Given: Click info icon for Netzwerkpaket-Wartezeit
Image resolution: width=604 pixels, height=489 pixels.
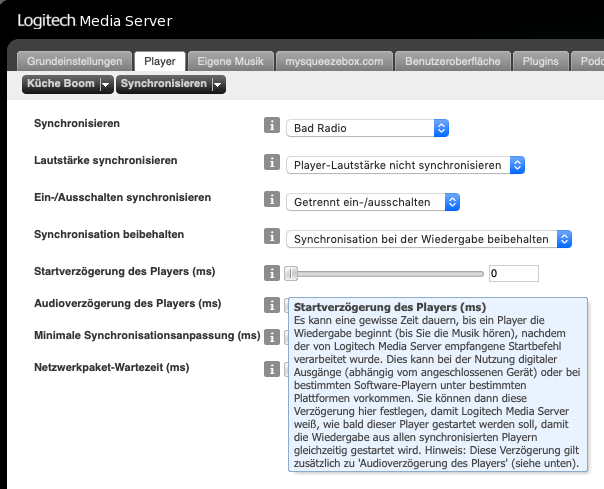Looking at the screenshot, I should click(x=270, y=369).
